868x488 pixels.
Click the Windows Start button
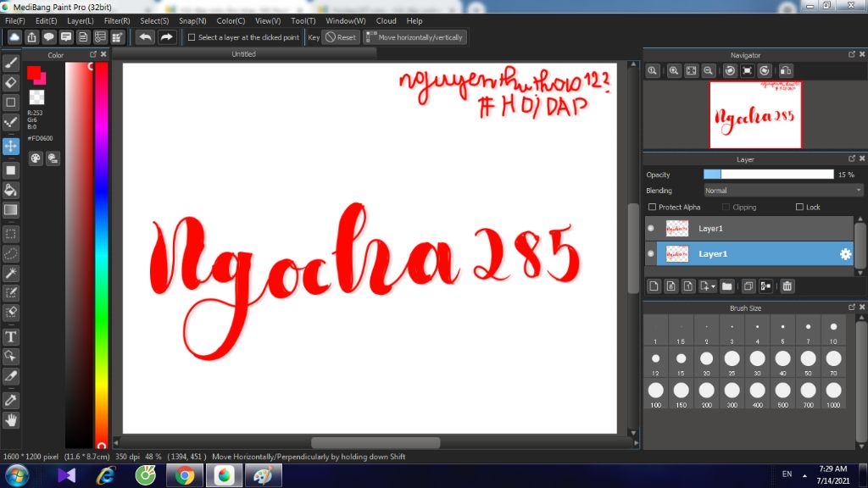[x=17, y=476]
